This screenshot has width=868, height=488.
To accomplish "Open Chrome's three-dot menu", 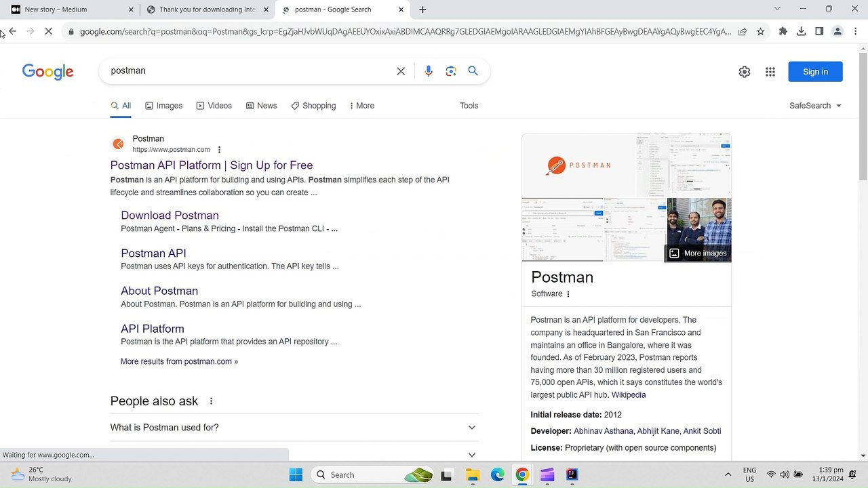I will click(x=856, y=31).
